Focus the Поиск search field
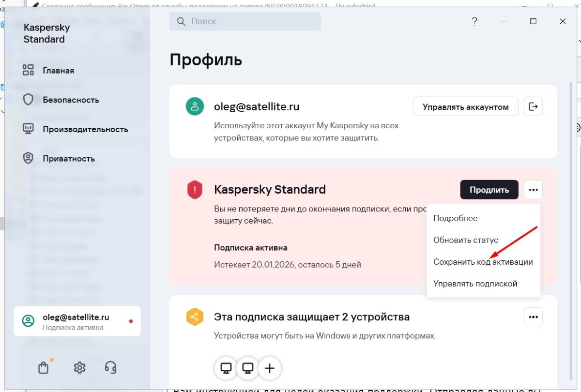 click(x=245, y=21)
